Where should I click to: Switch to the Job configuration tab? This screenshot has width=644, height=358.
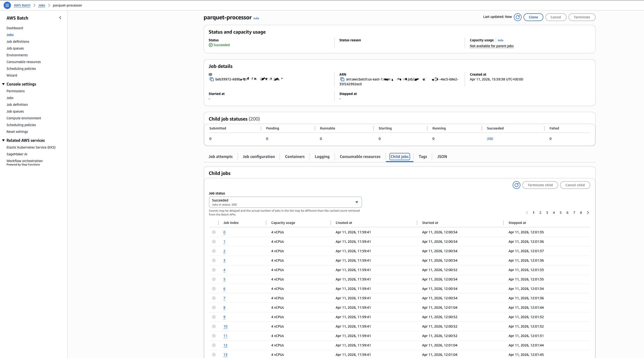[x=259, y=157]
